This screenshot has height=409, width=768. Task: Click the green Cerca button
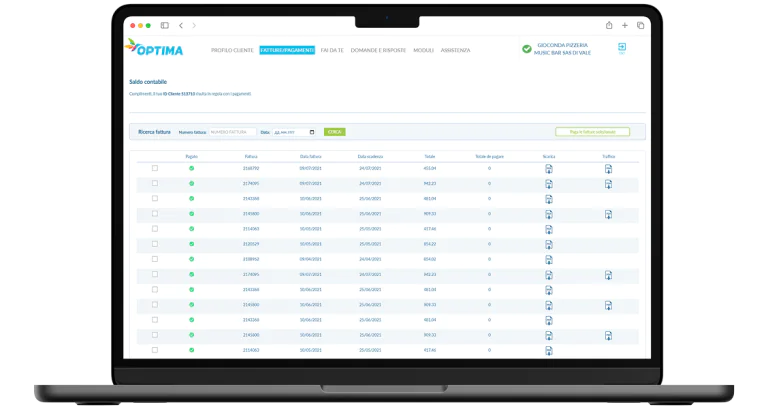[x=335, y=132]
